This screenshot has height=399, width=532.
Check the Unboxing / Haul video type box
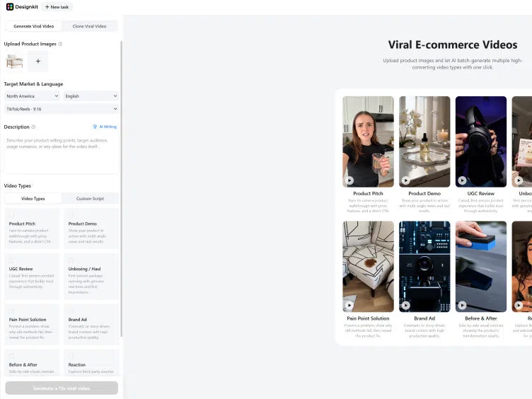click(71, 260)
